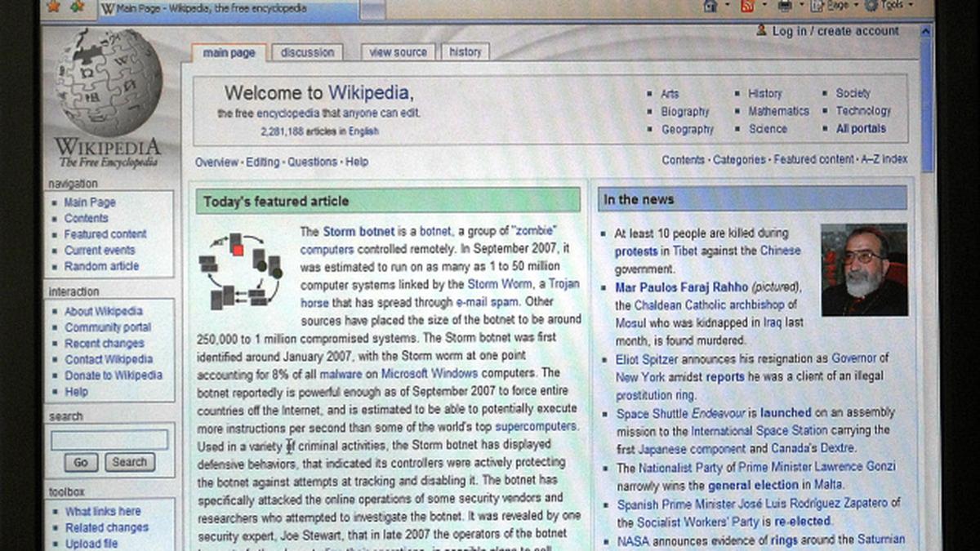Click inside the search input box
Viewport: 980px width, 551px height.
(x=109, y=439)
